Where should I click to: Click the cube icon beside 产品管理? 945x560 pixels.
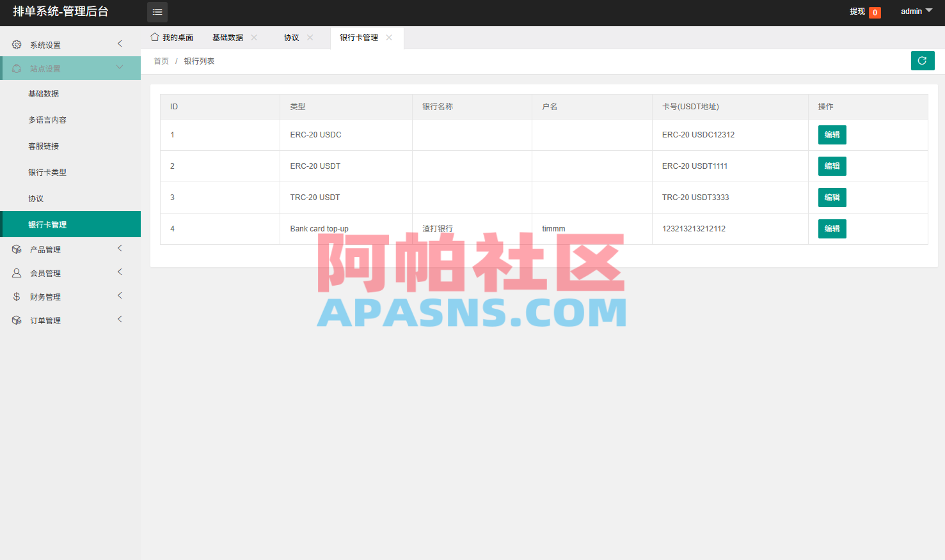(17, 249)
